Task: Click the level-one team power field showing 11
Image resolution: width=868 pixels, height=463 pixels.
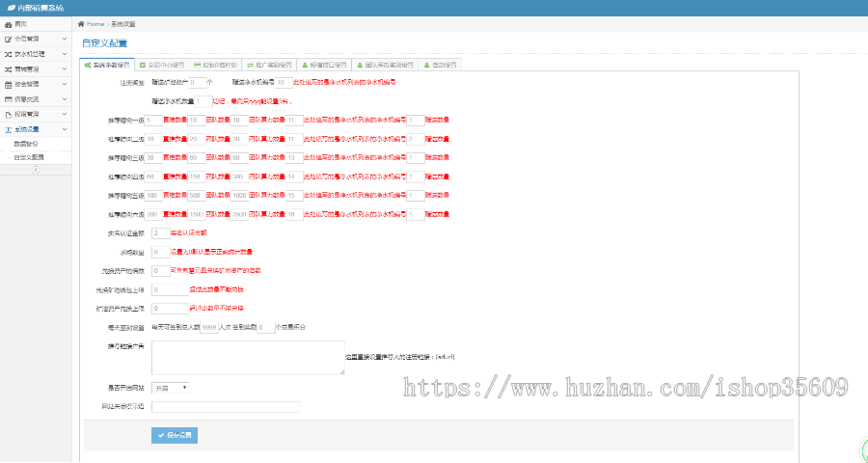Action: (x=294, y=121)
